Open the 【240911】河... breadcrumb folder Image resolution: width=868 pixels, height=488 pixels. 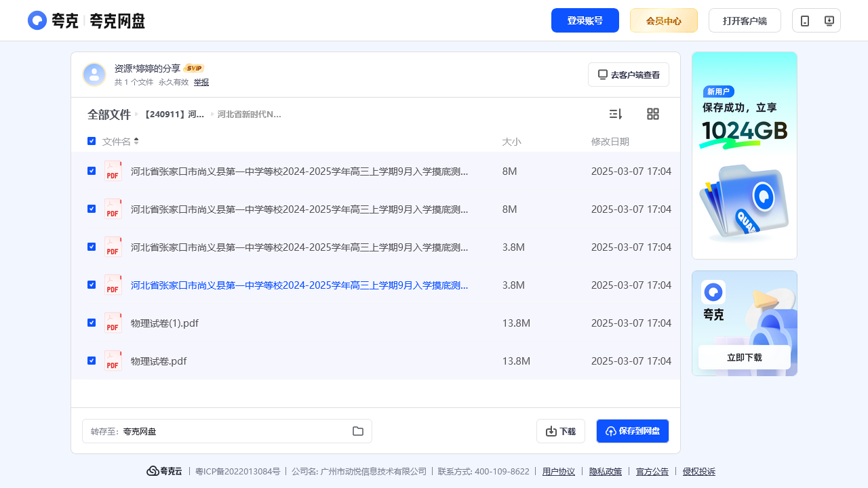(174, 115)
